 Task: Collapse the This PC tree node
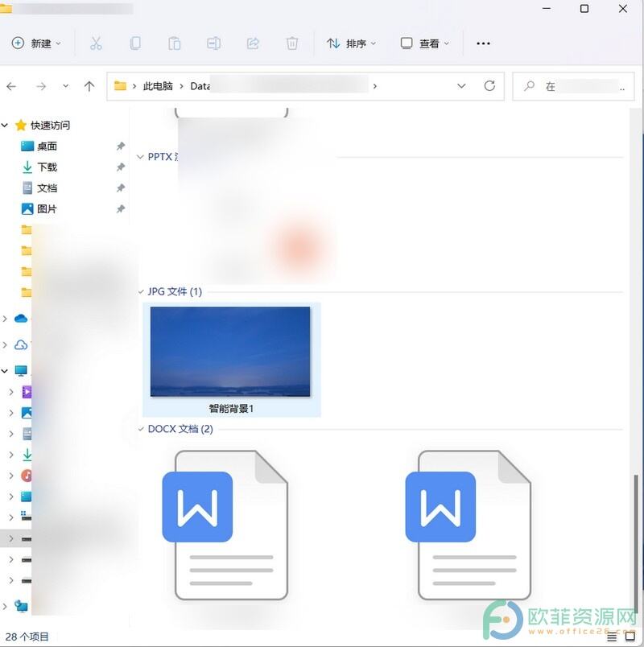[5, 371]
